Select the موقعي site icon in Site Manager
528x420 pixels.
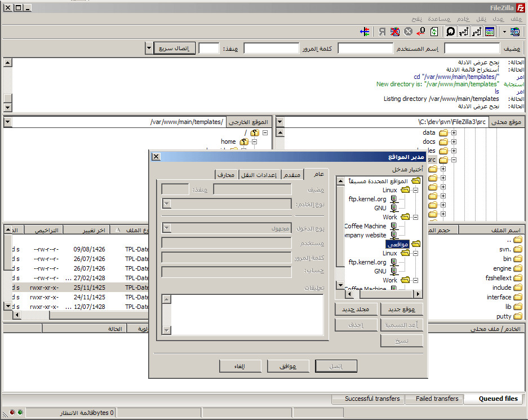tap(416, 244)
